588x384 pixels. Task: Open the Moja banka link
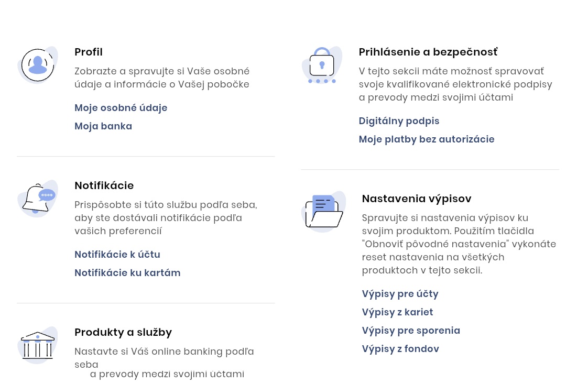tap(103, 126)
